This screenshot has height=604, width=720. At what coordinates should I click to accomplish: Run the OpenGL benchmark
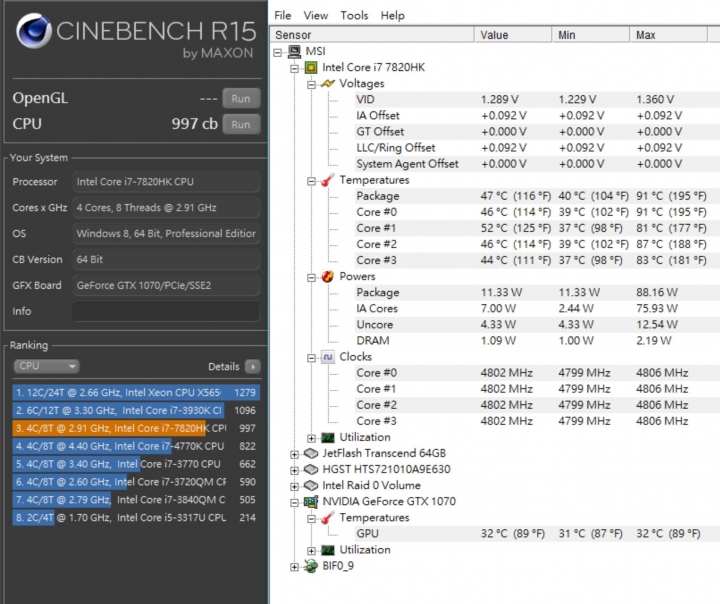point(241,98)
